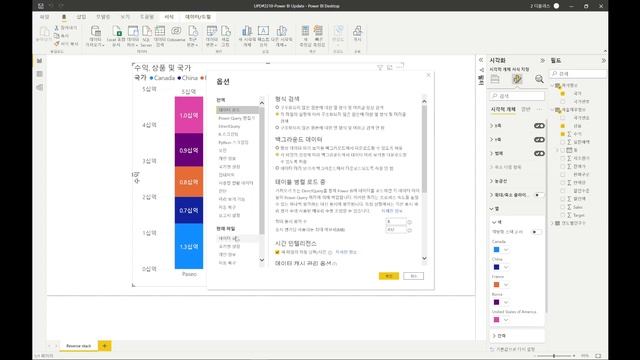Open the Help (도움말) ribbon tab
Screen dimensions: 640x360
coord(147,17)
